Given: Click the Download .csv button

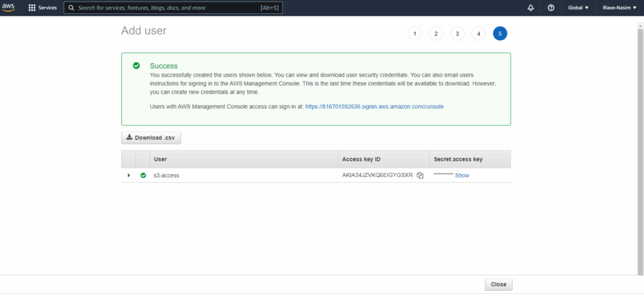Looking at the screenshot, I should tap(151, 138).
